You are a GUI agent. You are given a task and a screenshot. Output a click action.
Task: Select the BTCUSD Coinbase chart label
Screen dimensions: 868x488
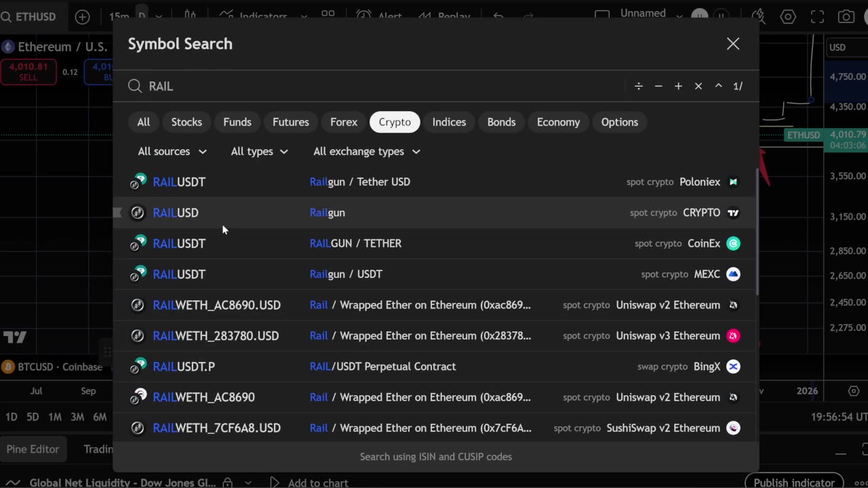[53, 367]
